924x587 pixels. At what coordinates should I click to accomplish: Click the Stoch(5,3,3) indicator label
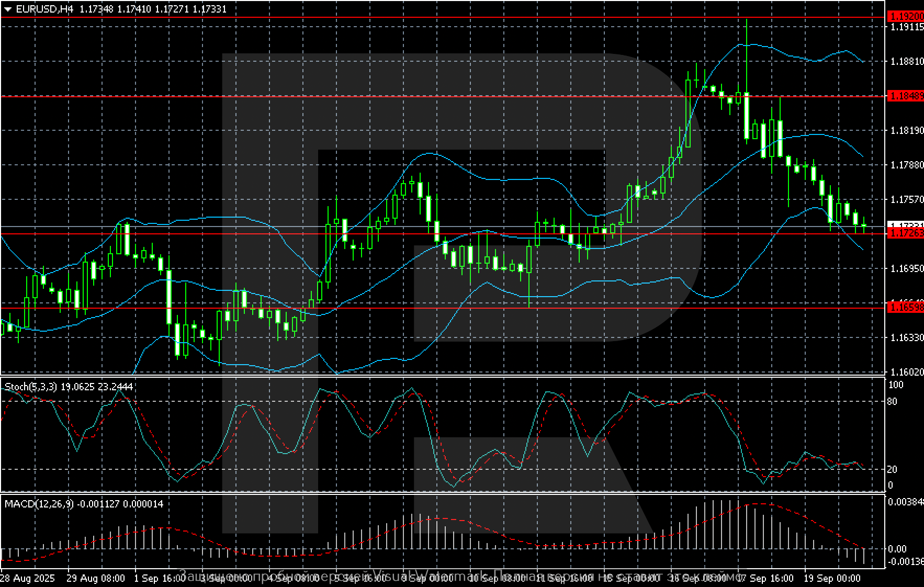tap(31, 387)
